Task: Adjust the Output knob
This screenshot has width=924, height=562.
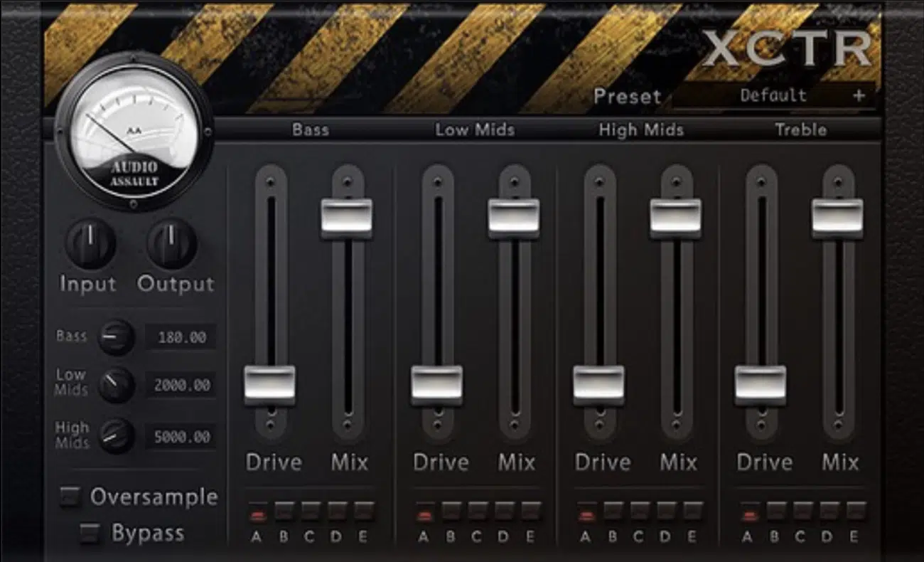Action: 172,244
